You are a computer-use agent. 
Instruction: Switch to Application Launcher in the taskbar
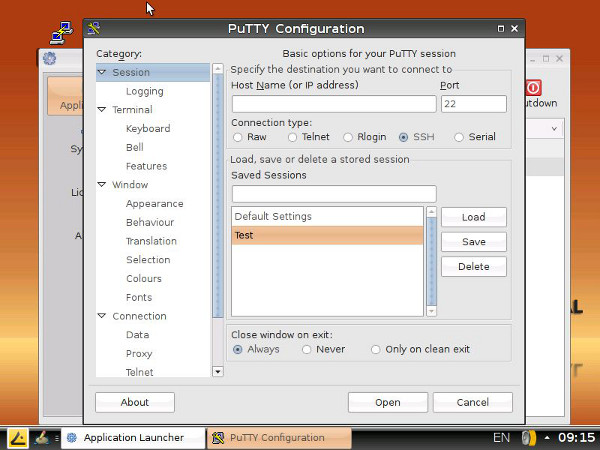[x=133, y=438]
